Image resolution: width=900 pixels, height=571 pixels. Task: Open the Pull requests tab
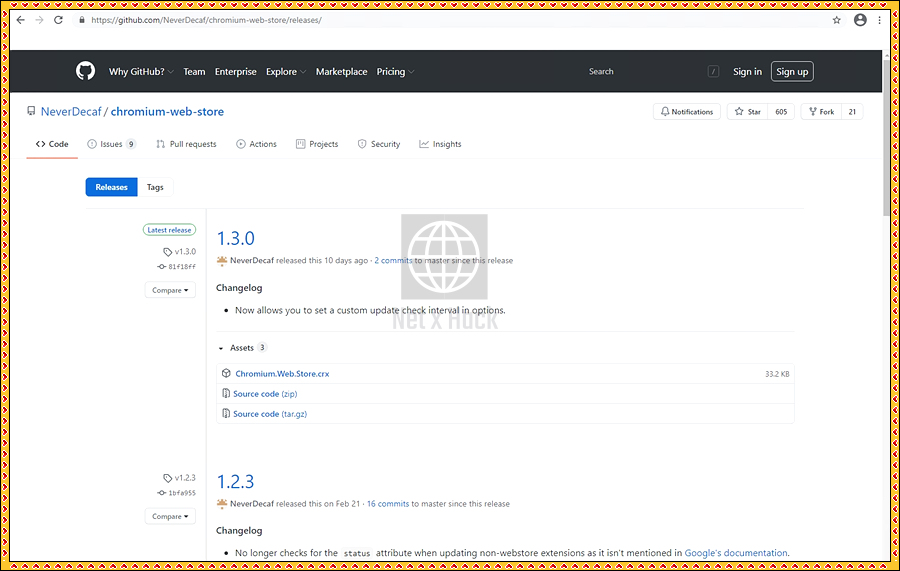pyautogui.click(x=187, y=144)
